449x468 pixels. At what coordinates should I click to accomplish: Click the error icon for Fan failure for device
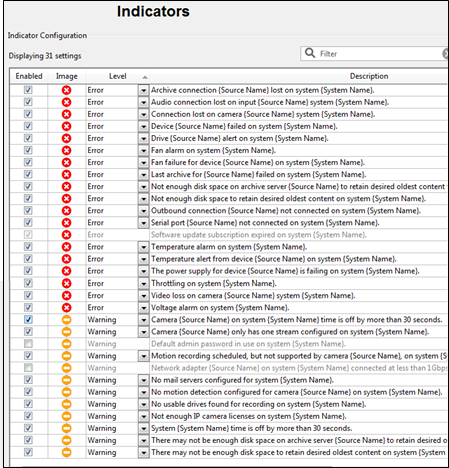pos(66,162)
